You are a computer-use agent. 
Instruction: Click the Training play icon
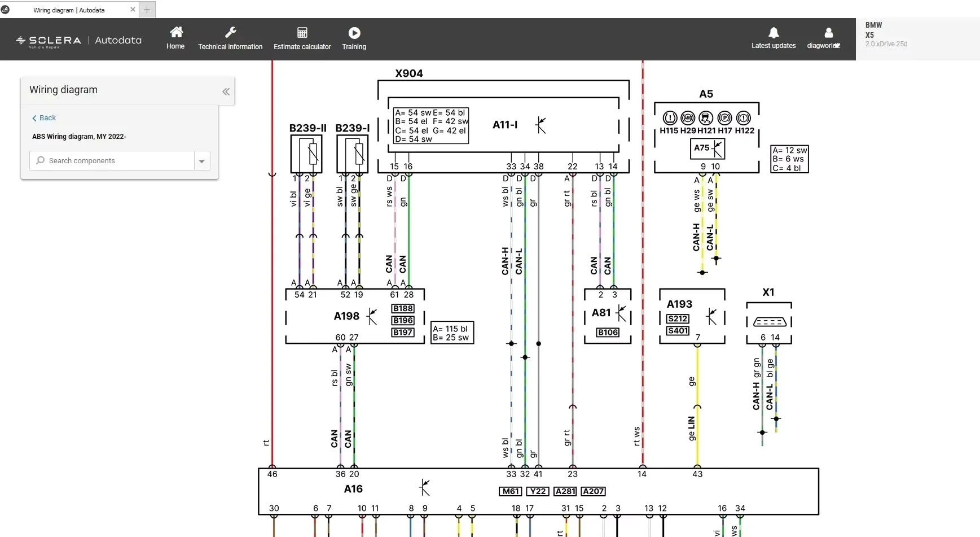point(354,33)
